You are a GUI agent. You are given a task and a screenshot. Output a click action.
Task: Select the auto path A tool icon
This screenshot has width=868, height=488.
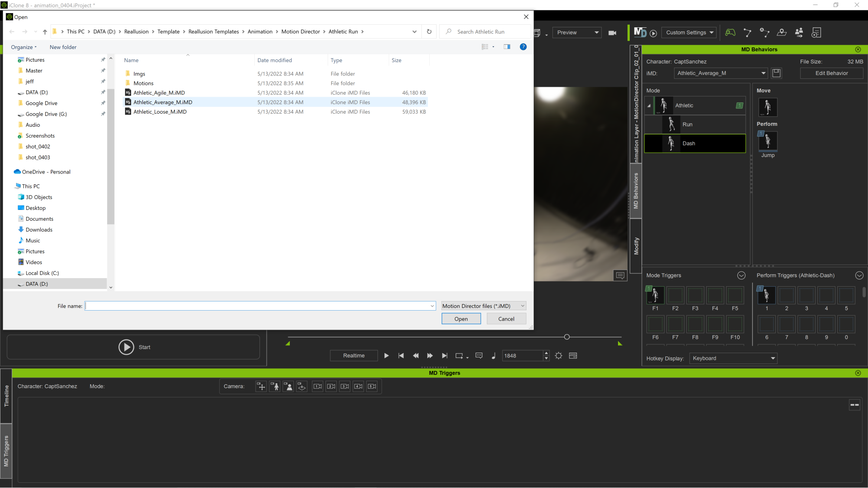click(764, 33)
